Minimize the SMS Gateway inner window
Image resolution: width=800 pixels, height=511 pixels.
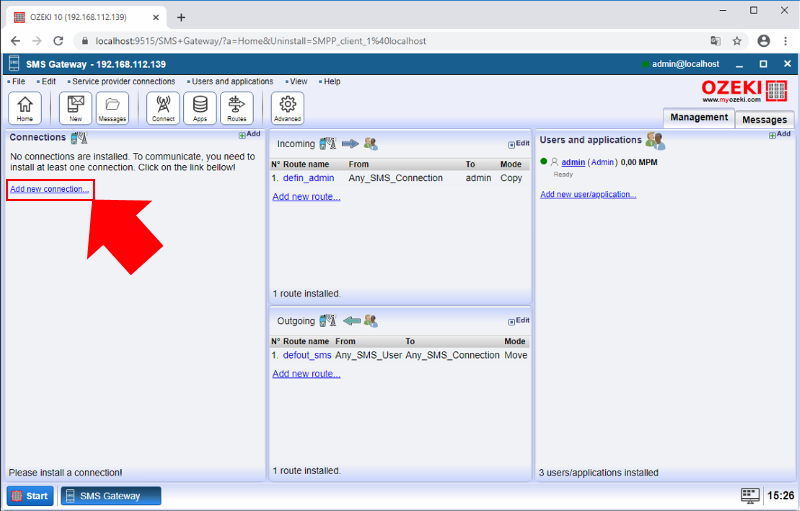tap(739, 64)
